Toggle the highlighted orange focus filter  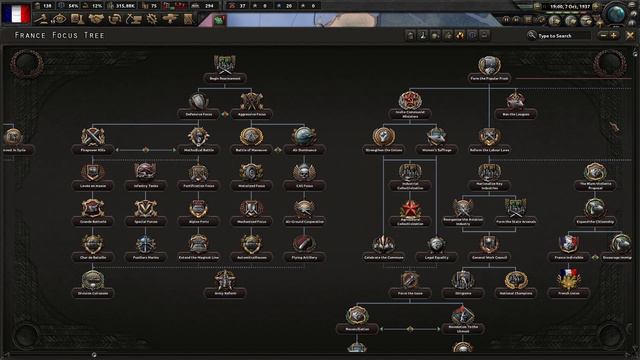point(460,36)
